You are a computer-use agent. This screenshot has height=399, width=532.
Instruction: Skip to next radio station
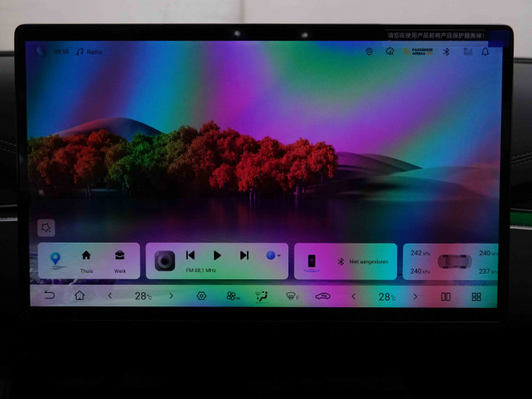(244, 255)
